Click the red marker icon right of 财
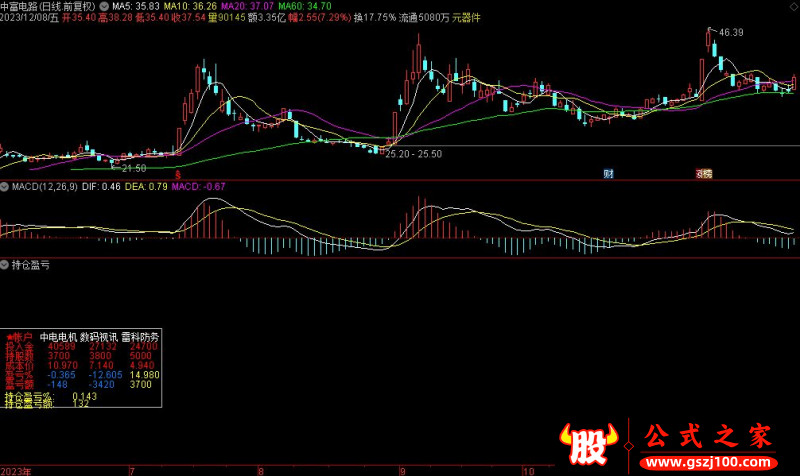The width and height of the screenshot is (800, 476). point(704,174)
